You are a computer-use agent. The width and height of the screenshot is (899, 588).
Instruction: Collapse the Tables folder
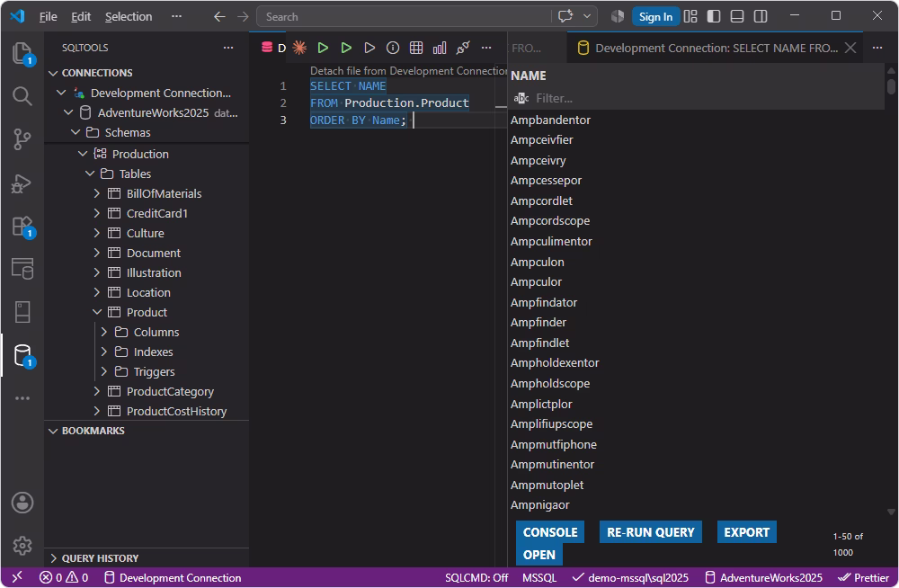pyautogui.click(x=90, y=174)
